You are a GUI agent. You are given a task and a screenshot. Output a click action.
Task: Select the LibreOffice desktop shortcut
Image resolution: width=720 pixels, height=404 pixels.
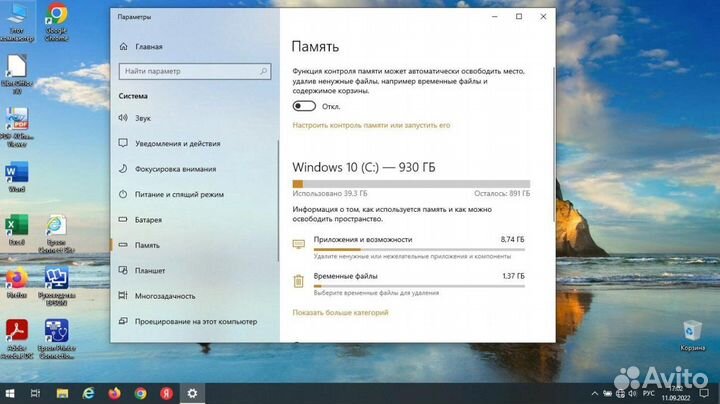click(x=17, y=74)
